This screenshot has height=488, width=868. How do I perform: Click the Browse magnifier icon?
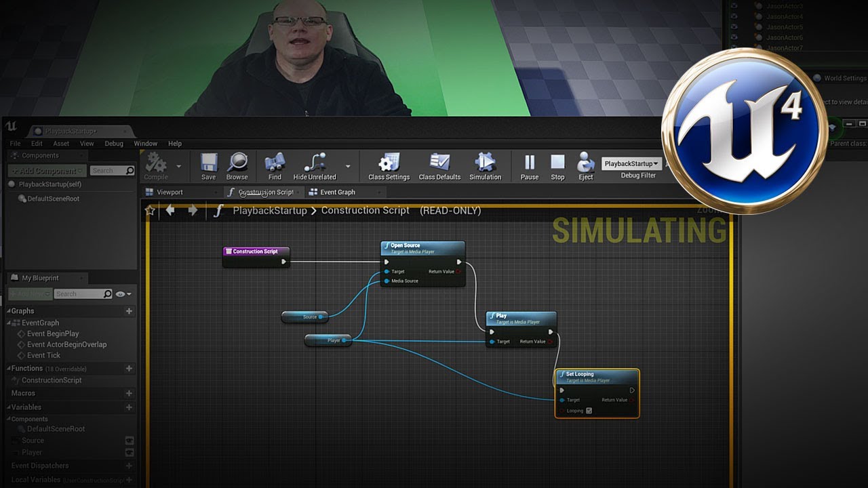(x=237, y=163)
